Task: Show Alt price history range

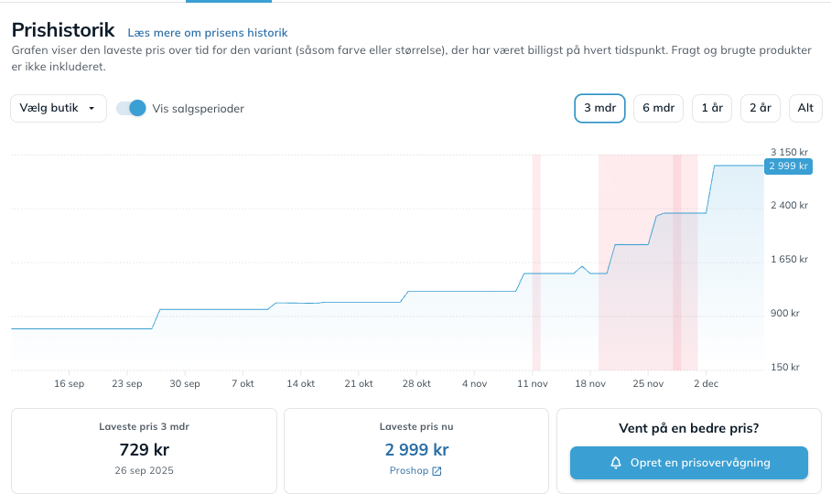Action: click(x=805, y=108)
